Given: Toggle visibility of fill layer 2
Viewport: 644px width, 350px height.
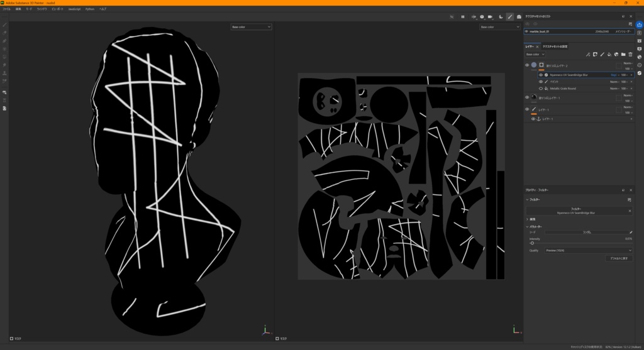Looking at the screenshot, I should (x=527, y=65).
